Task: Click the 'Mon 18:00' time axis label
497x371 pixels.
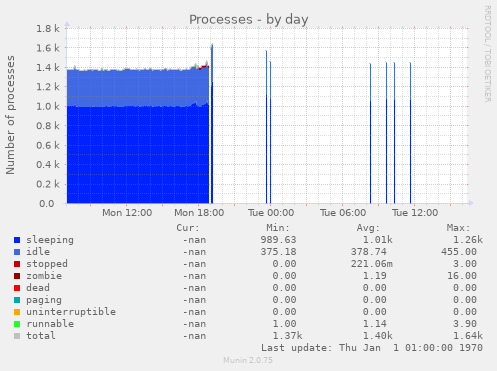Action: [x=199, y=213]
